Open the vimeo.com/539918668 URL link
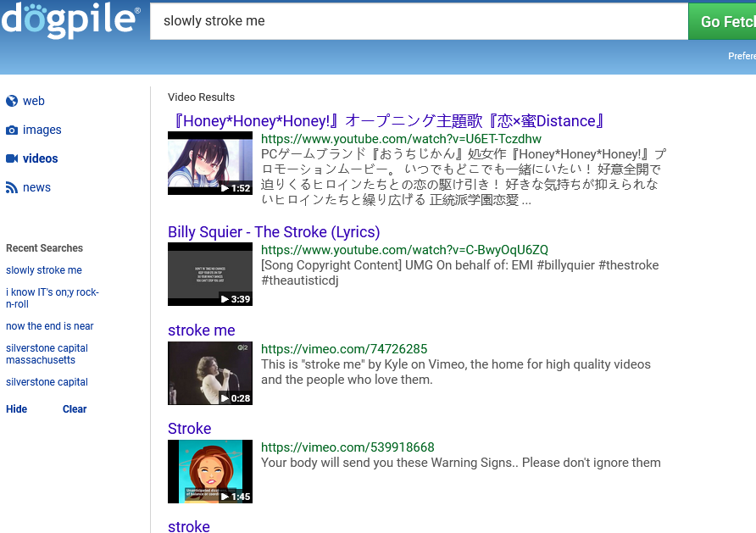Viewport: 756px width, 533px height. 347,447
